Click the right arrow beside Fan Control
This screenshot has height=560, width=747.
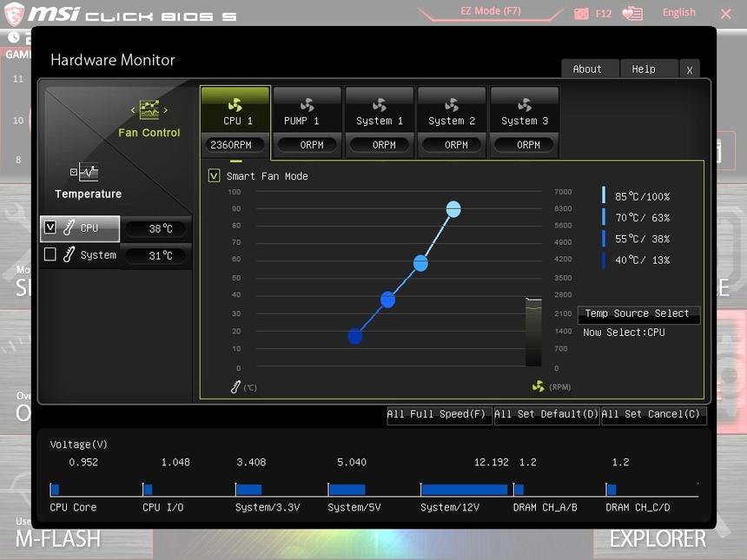click(165, 110)
